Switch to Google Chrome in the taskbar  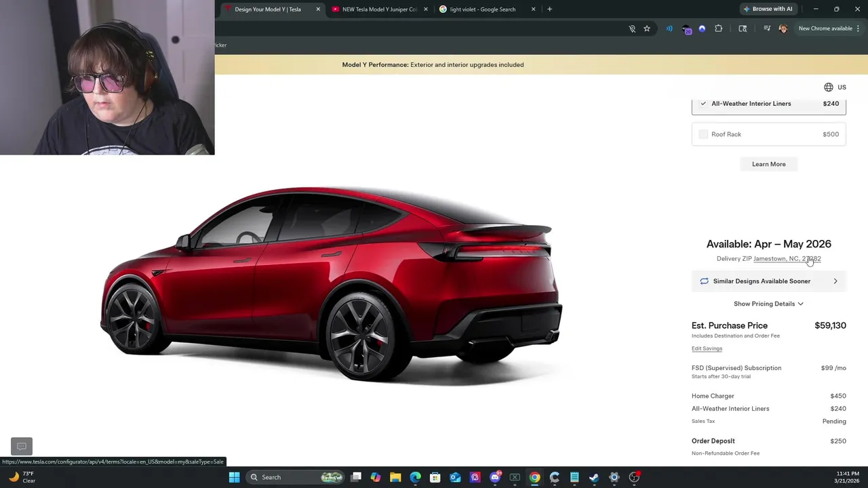(534, 477)
